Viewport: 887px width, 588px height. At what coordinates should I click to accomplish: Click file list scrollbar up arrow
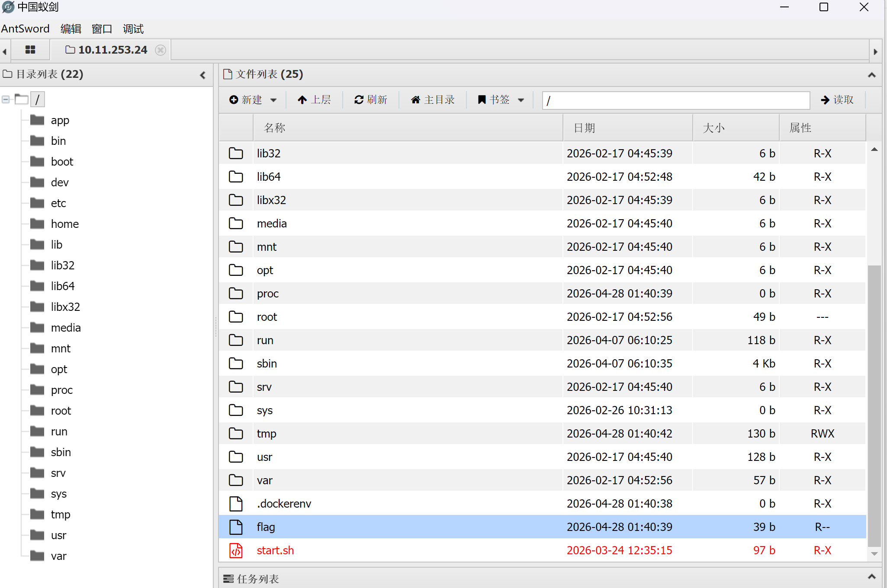pyautogui.click(x=874, y=150)
